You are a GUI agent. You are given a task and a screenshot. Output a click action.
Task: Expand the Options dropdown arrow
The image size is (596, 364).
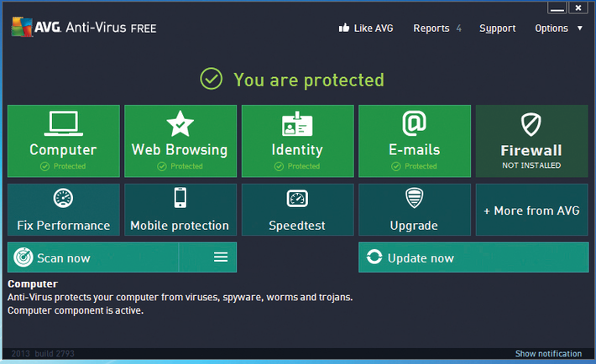click(x=580, y=29)
